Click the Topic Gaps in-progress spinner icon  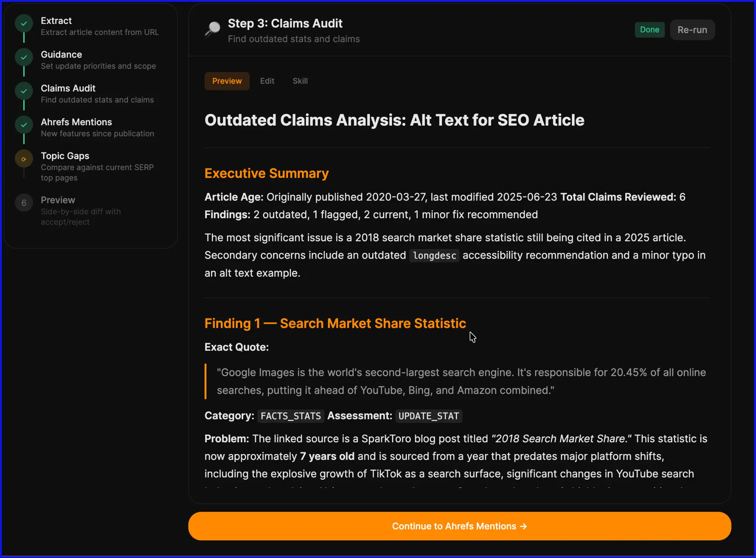tap(24, 159)
